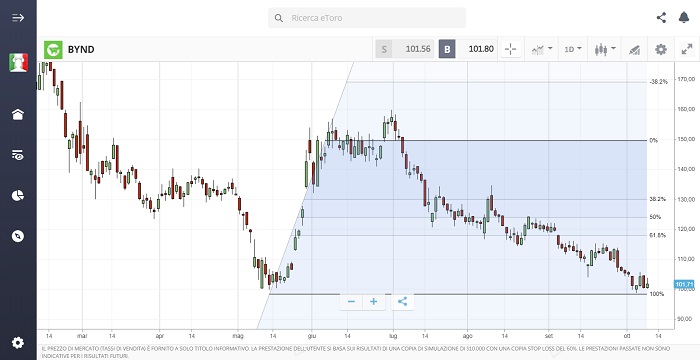Click the Sell button at 101.56

tap(404, 49)
